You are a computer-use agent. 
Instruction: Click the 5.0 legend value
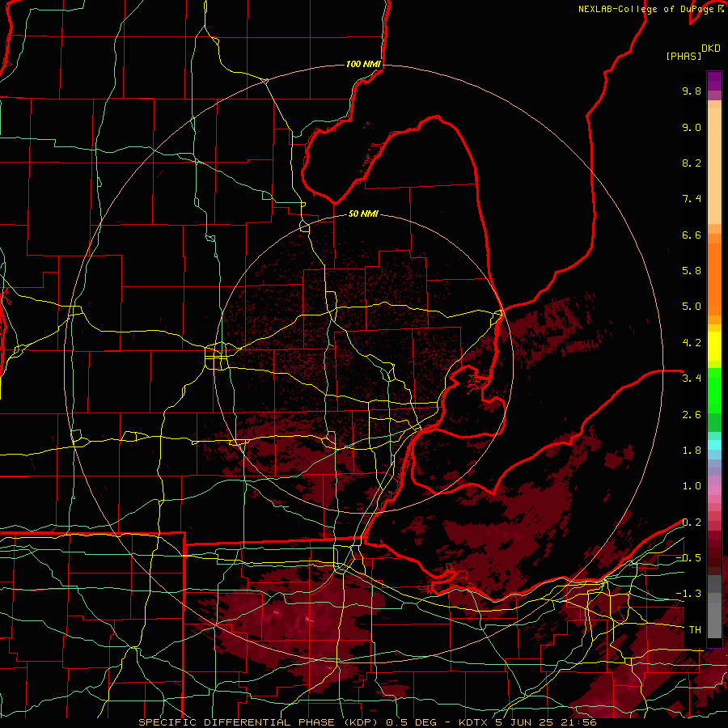(x=692, y=307)
